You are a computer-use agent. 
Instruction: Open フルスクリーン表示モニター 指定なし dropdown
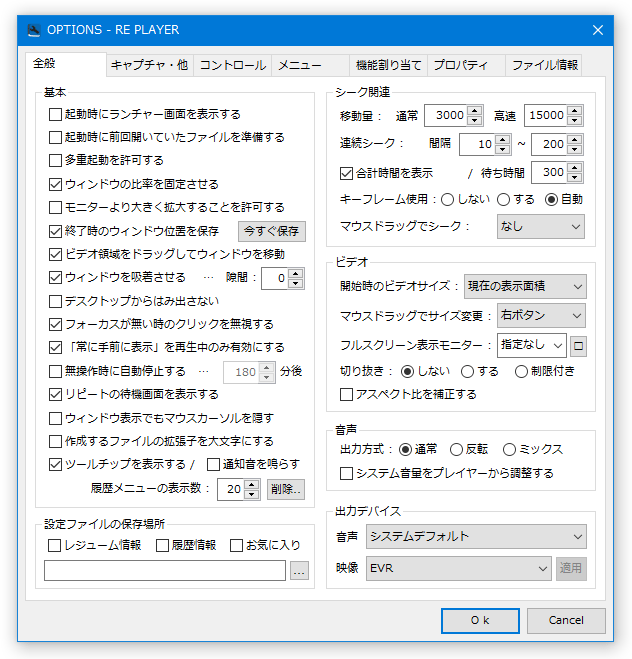tap(532, 345)
